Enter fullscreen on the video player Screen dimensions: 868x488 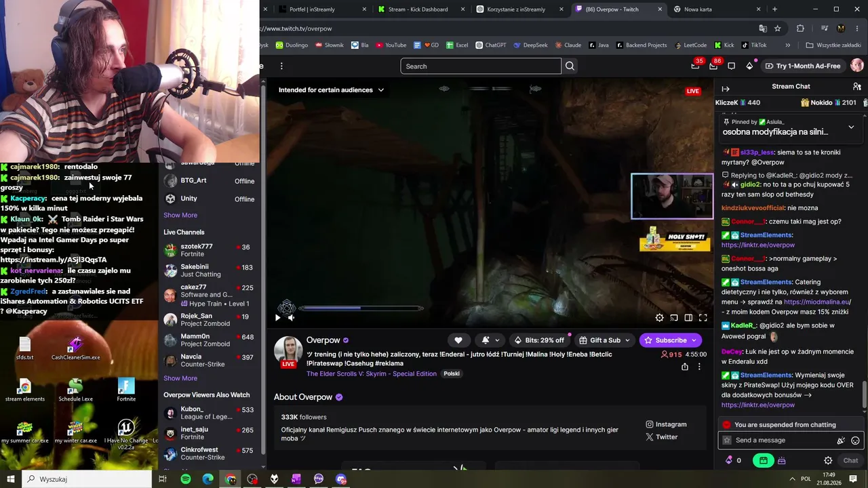tap(703, 317)
